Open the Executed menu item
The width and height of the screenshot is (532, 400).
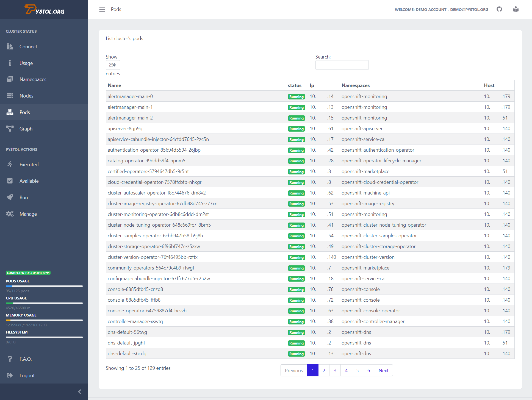click(x=29, y=165)
